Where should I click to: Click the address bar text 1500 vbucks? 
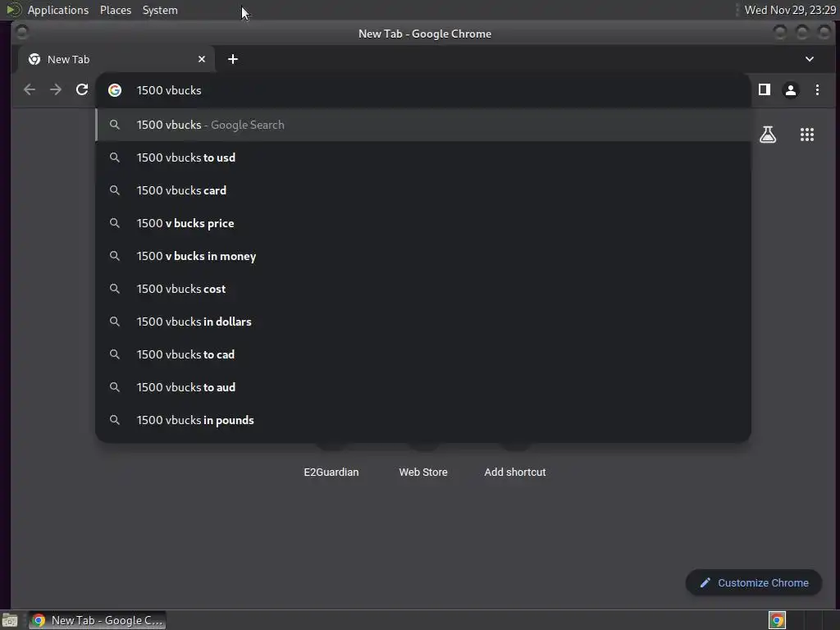pyautogui.click(x=169, y=90)
